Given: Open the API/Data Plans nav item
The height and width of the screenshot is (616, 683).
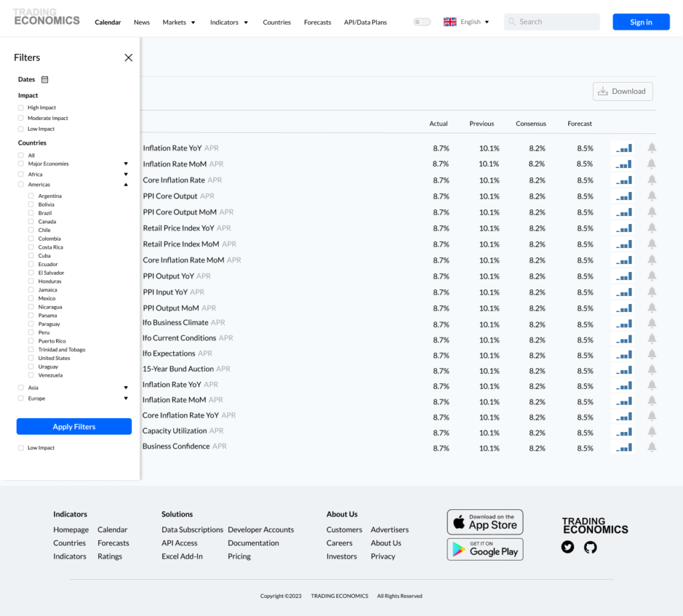Looking at the screenshot, I should point(365,22).
